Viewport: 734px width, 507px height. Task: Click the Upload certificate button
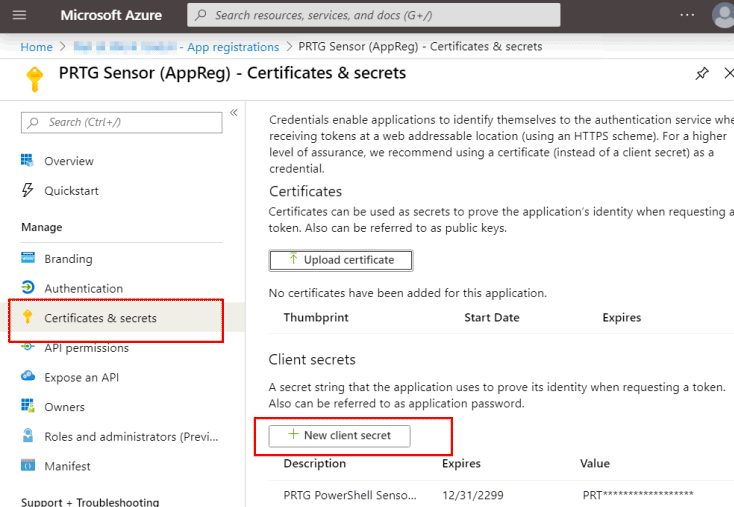341,260
